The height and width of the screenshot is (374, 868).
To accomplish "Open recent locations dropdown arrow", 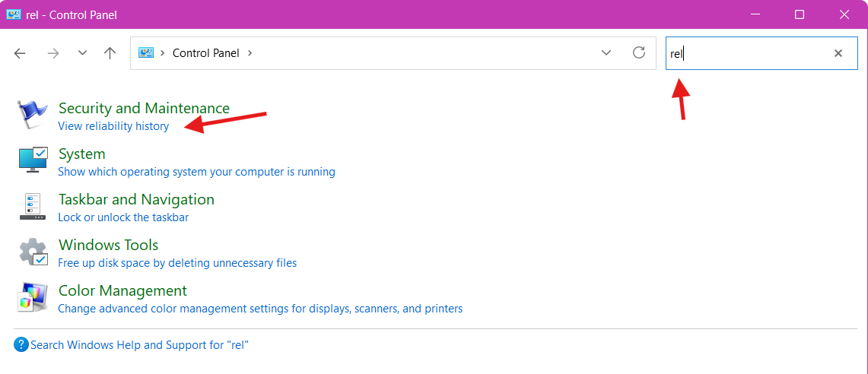I will coord(82,53).
